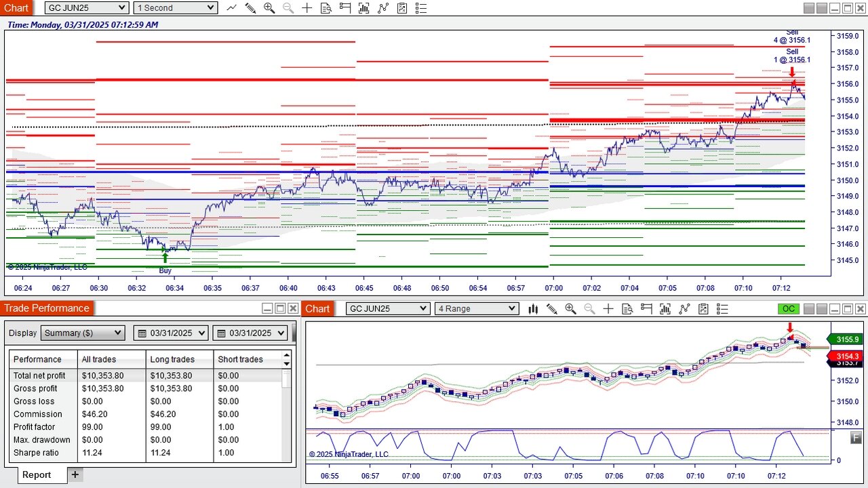Image resolution: width=868 pixels, height=488 pixels.
Task: Click the Buy marker label on top chart
Action: point(165,270)
